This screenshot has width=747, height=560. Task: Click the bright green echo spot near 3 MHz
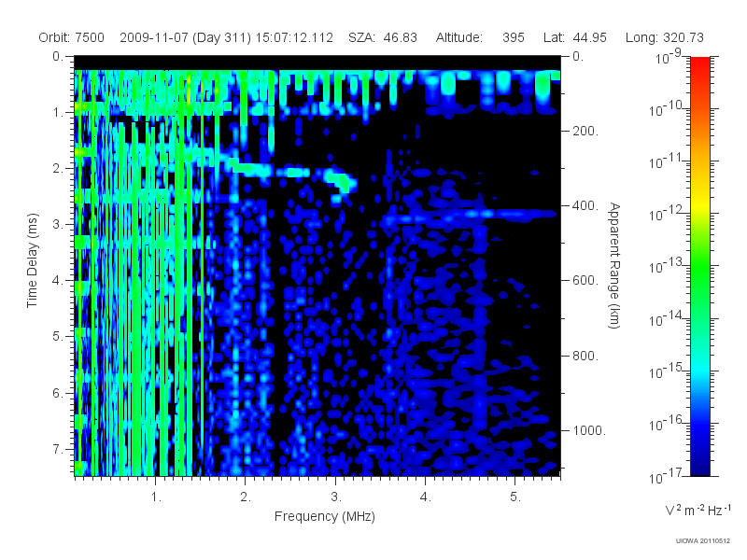pos(339,180)
